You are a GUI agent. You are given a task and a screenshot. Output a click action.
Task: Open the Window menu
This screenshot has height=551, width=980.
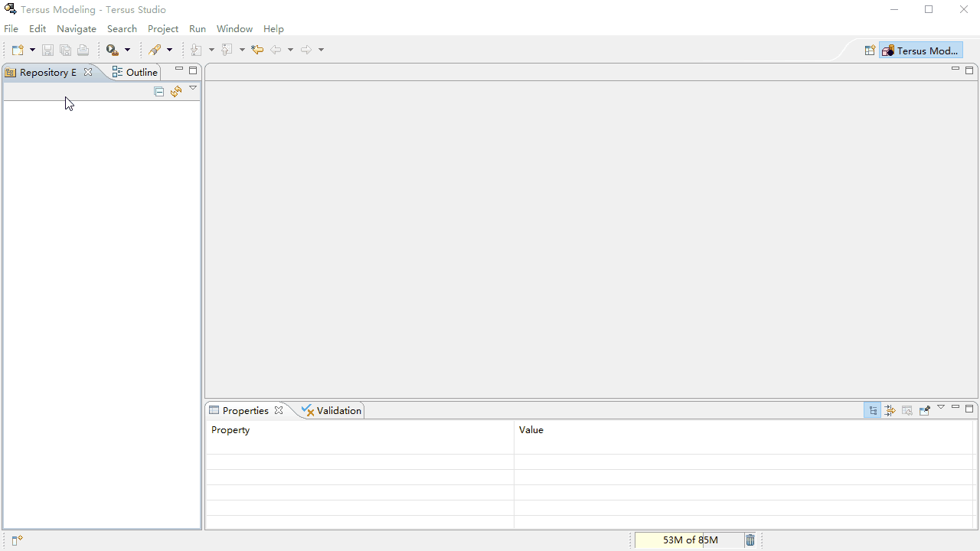[234, 29]
